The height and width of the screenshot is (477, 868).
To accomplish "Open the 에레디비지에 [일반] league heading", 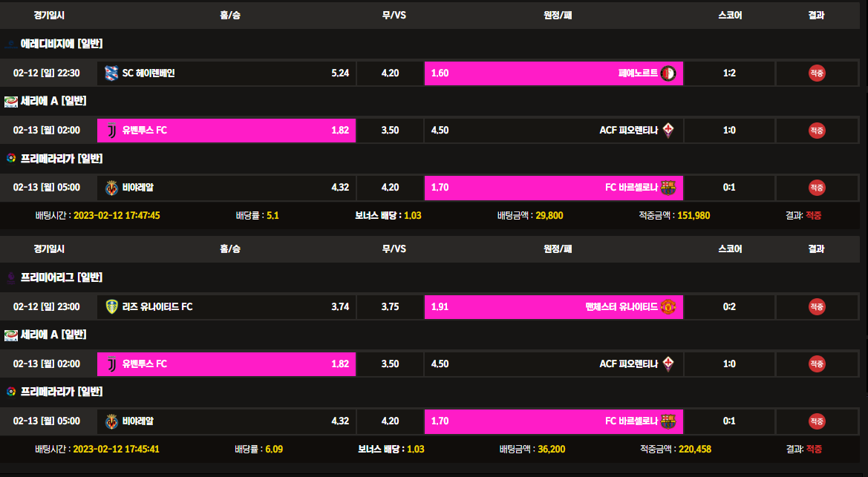I will click(62, 44).
